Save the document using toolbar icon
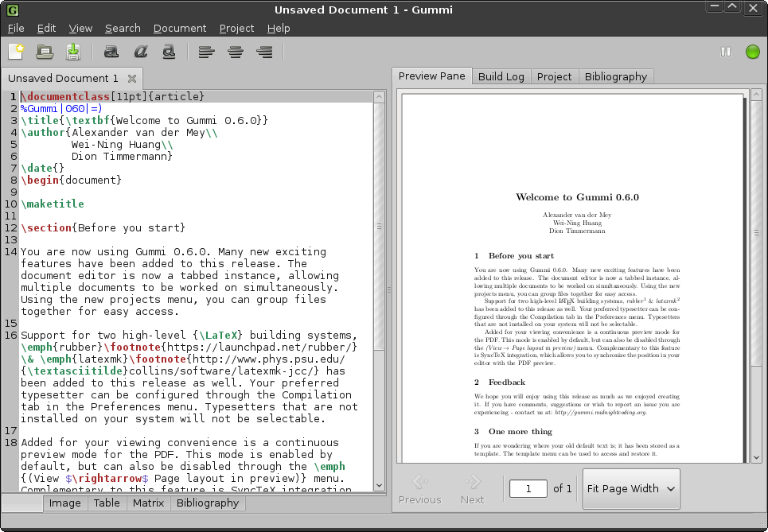Screen dimensions: 768x532 [x=73, y=52]
